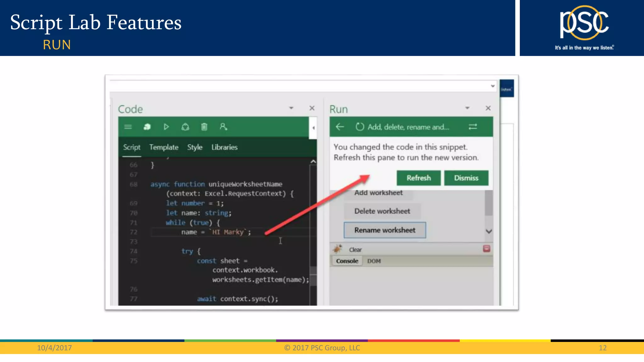
Task: Click the reload icon beside snippet title
Action: [360, 127]
